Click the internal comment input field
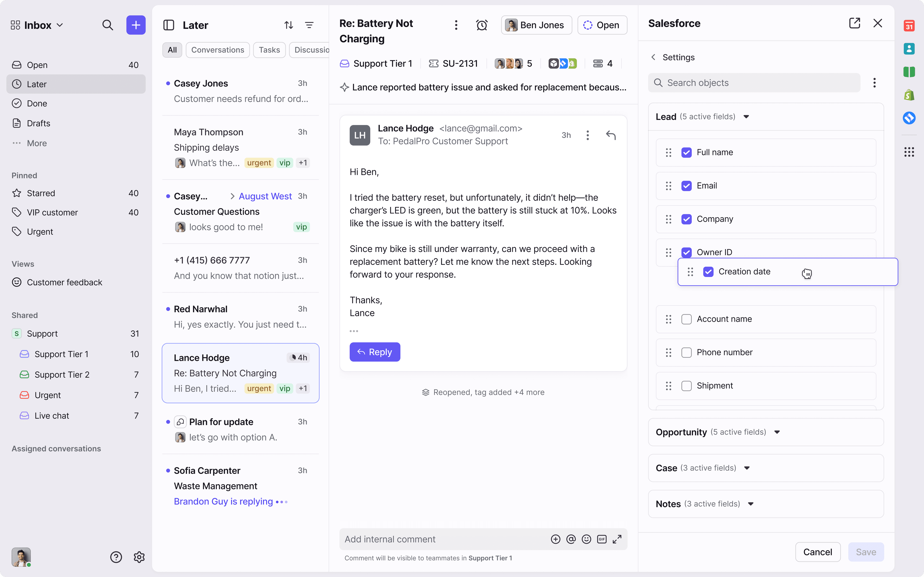This screenshot has width=924, height=577. pyautogui.click(x=420, y=539)
